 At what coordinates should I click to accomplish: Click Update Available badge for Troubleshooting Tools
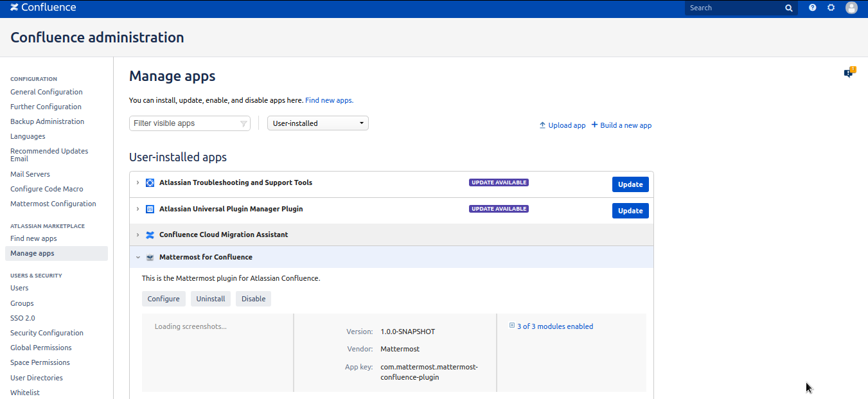499,182
